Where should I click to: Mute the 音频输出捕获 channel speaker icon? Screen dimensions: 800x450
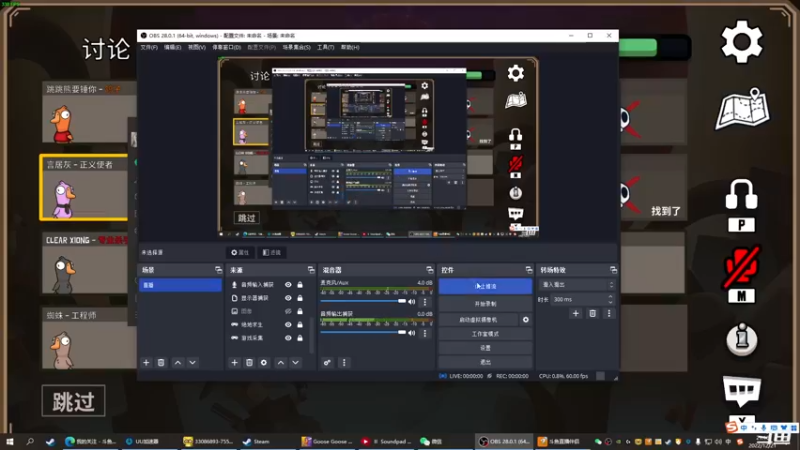(x=412, y=333)
